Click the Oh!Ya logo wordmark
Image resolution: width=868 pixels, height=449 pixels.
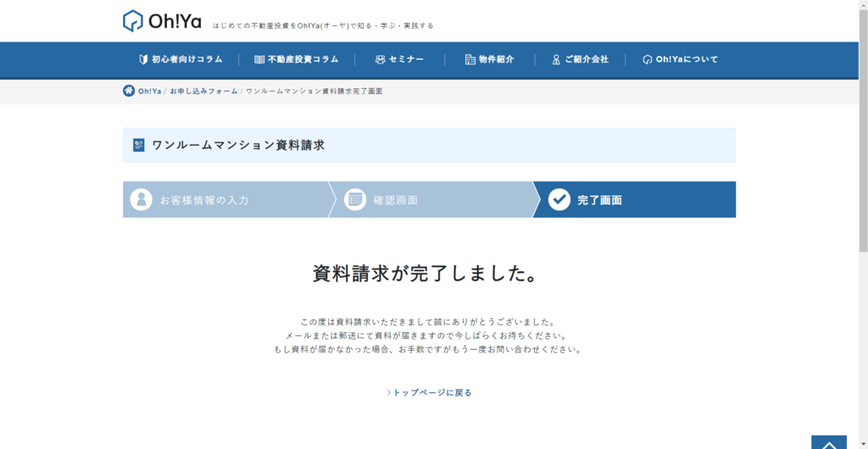[175, 21]
